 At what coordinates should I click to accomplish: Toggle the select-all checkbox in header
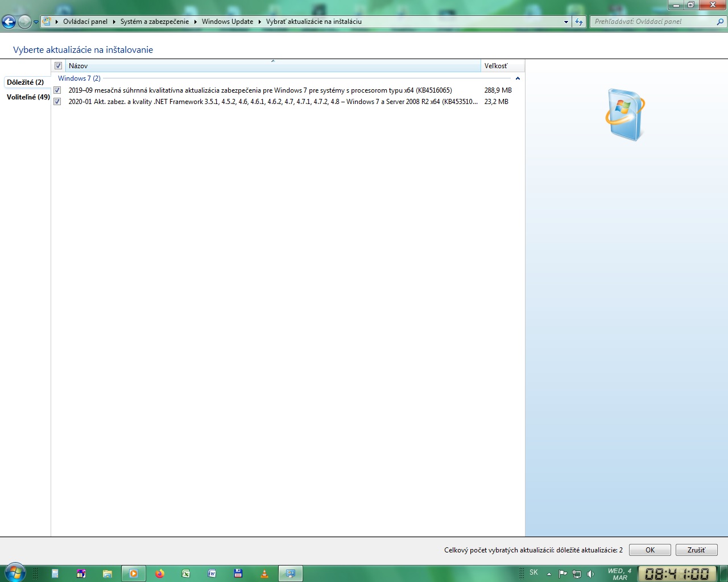(x=58, y=66)
